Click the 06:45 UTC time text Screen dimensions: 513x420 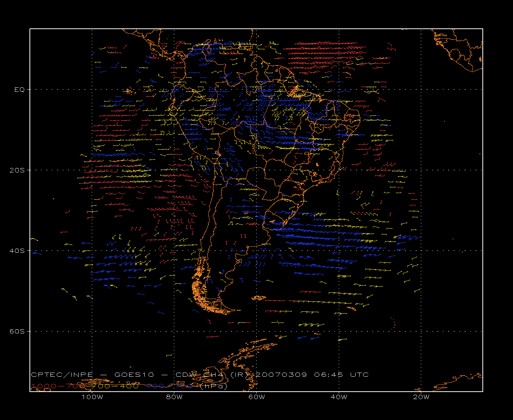click(341, 374)
